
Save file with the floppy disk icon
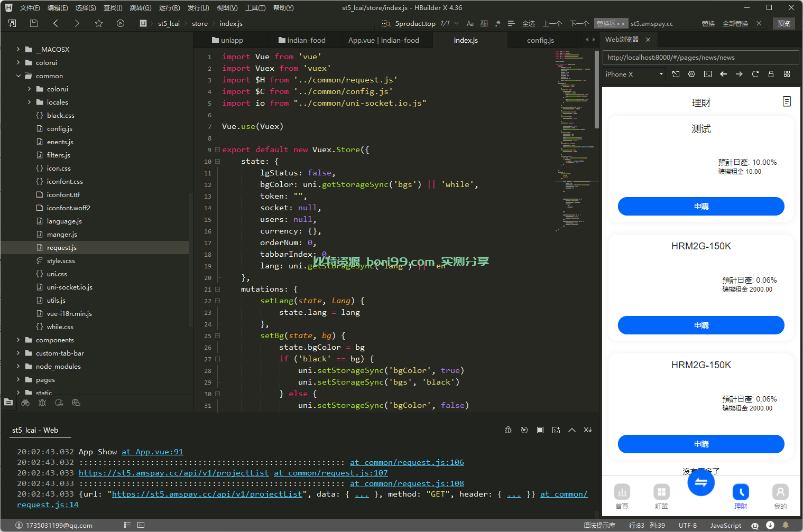(34, 23)
